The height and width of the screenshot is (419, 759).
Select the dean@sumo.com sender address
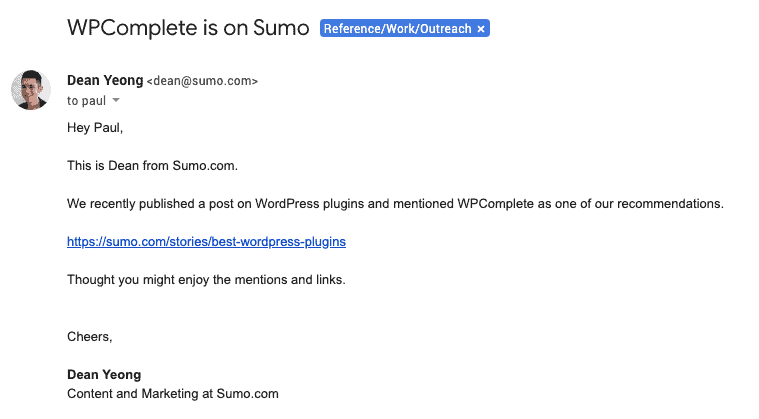[x=202, y=81]
